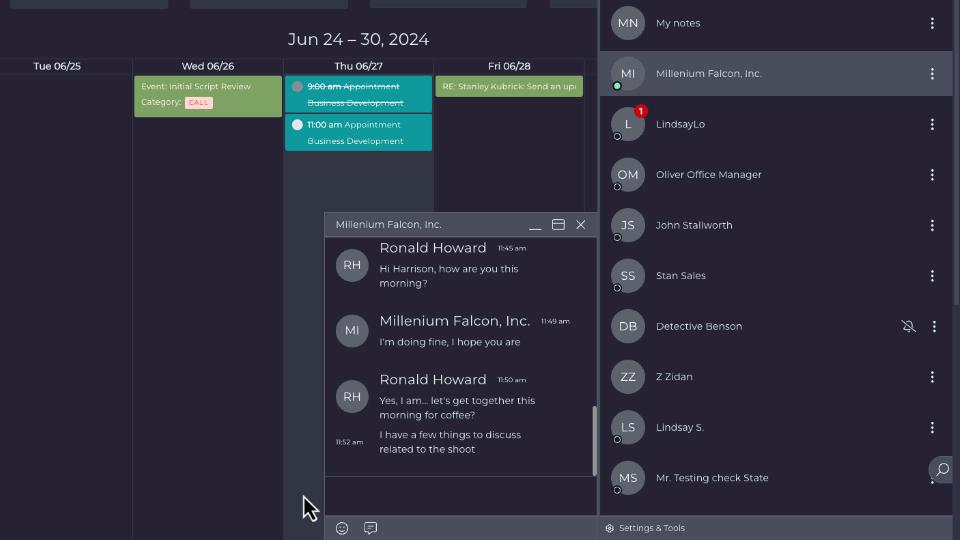960x540 pixels.
Task: Click the Settings & Tools gear icon
Action: [x=609, y=528]
